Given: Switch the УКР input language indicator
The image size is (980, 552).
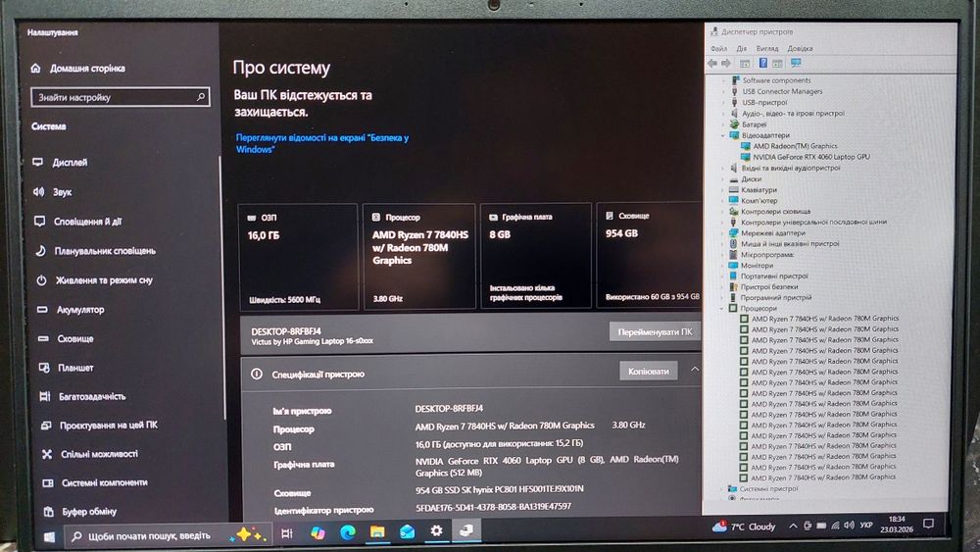Looking at the screenshot, I should click(865, 526).
